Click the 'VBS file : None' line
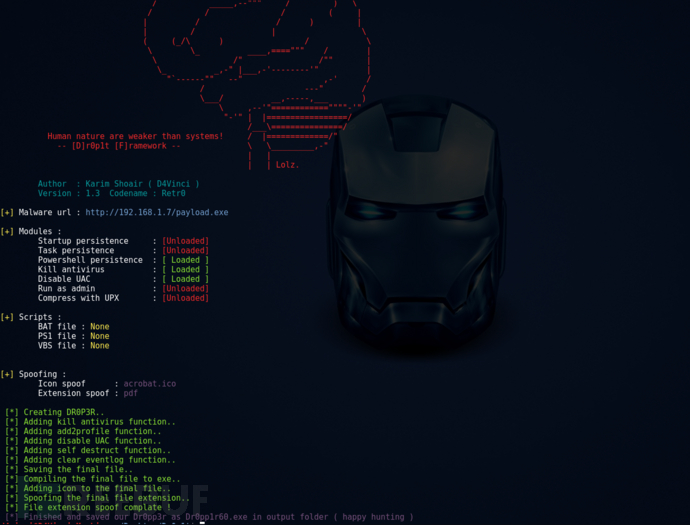The width and height of the screenshot is (690, 525). tap(73, 346)
